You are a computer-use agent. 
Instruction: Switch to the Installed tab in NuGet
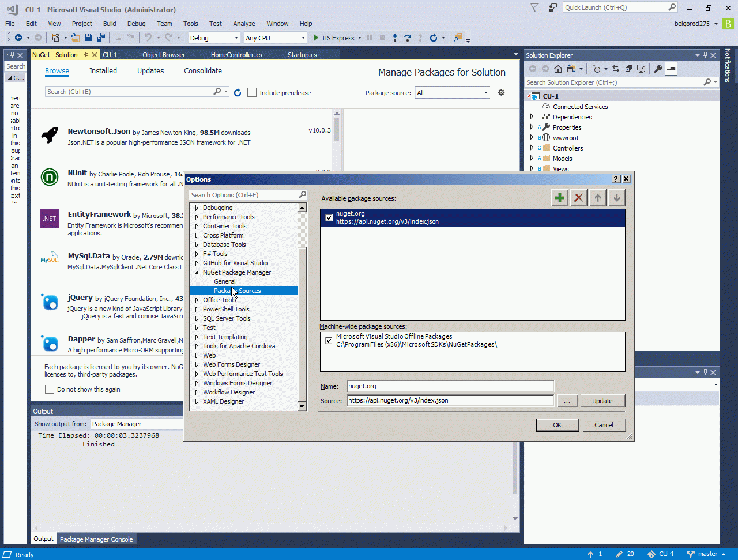(103, 71)
